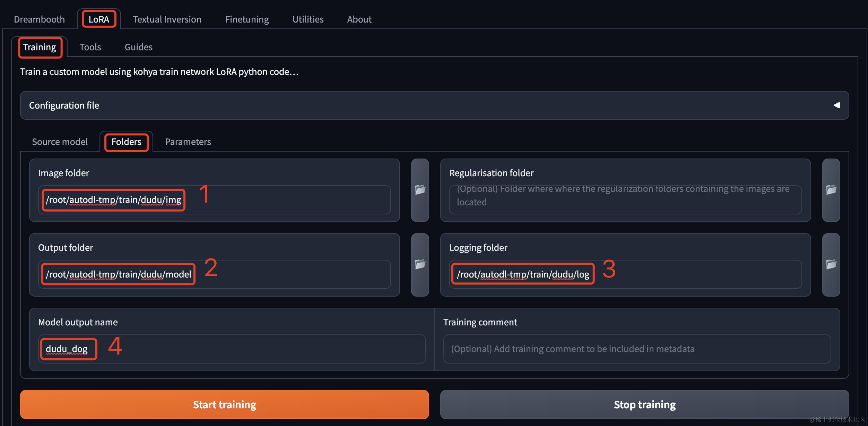This screenshot has height=426, width=868.
Task: Focus the Training comment field
Action: pos(637,349)
